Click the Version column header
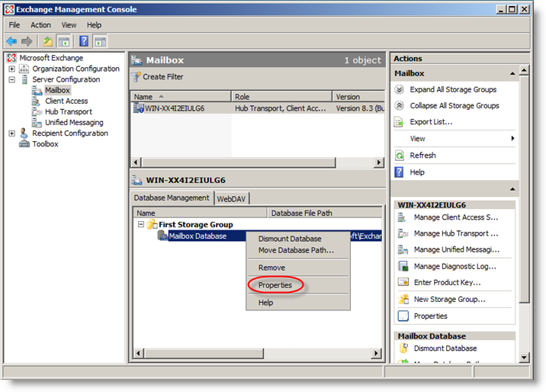Screen dimensions: 546x392 tap(358, 96)
